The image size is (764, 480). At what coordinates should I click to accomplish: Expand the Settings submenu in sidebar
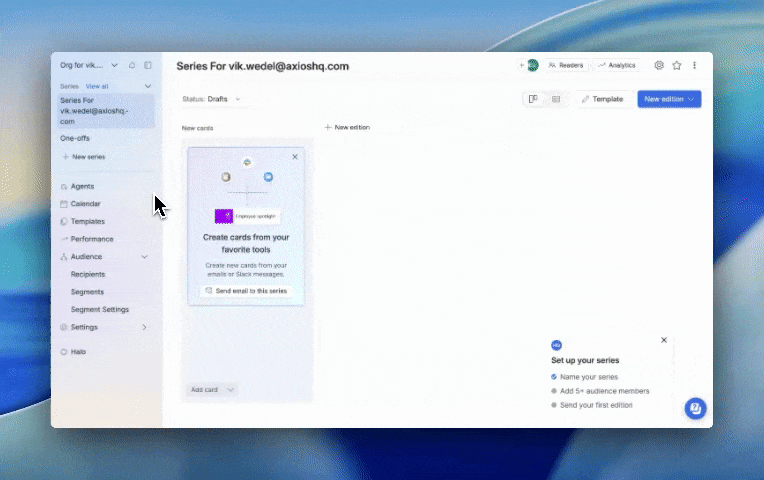click(x=144, y=327)
